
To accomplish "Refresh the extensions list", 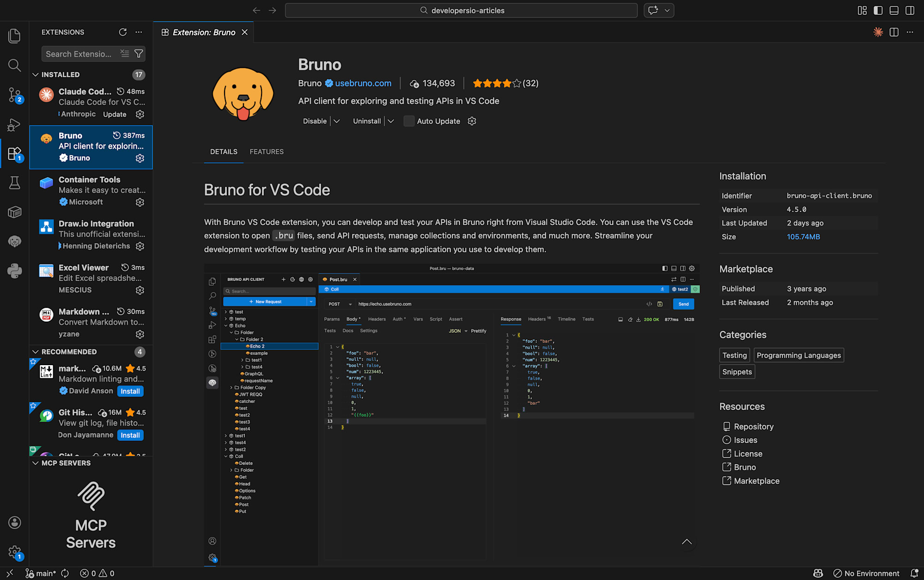I will point(122,32).
